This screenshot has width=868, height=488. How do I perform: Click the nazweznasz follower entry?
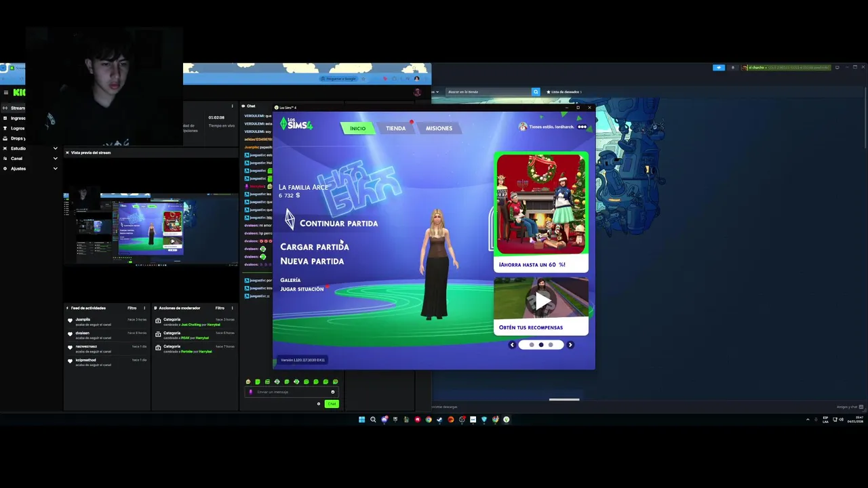tap(107, 348)
